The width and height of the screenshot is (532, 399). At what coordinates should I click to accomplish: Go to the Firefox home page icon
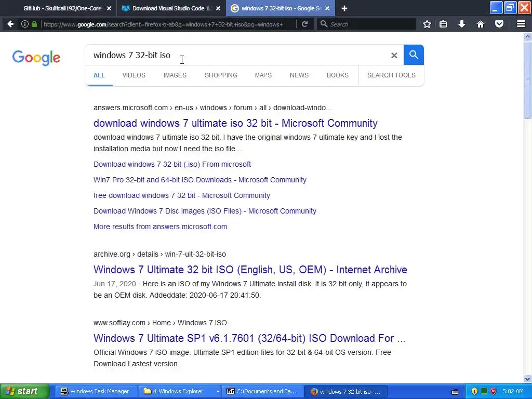[481, 24]
